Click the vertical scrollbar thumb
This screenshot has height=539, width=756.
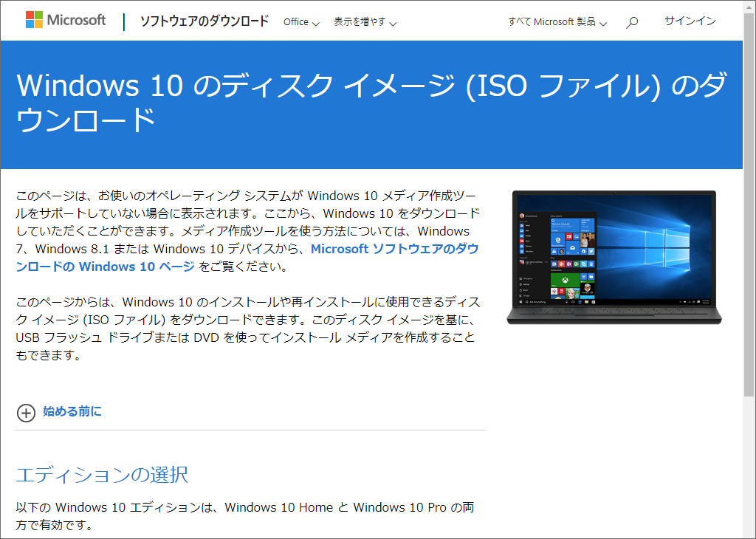click(749, 205)
